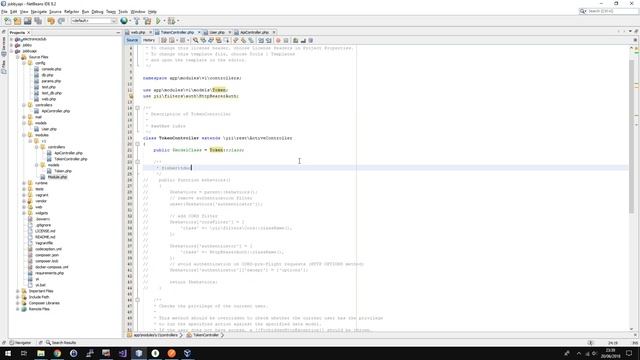Click the Redo toolbar icon
The image size is (640, 360).
coord(61,21)
